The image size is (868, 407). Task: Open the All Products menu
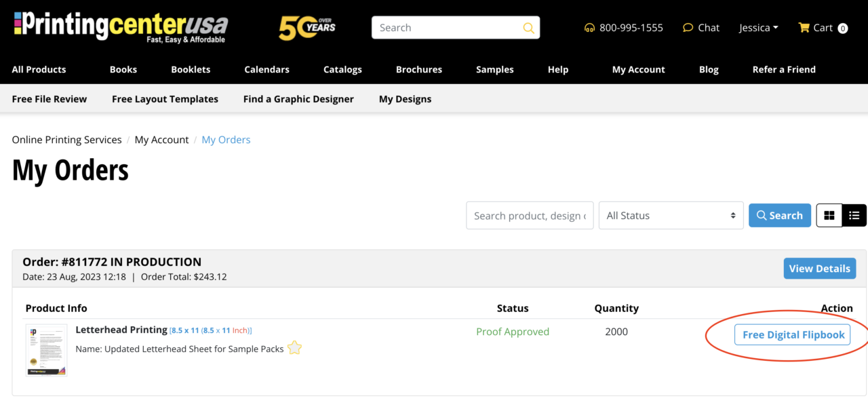pyautogui.click(x=39, y=69)
